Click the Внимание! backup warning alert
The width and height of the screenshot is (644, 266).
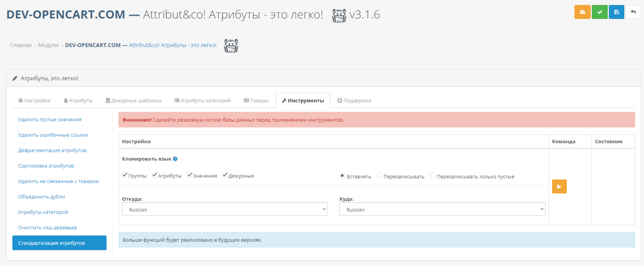pyautogui.click(x=377, y=120)
